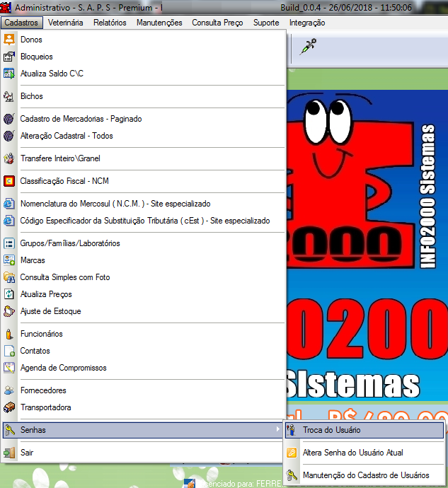Click the Agenda de Compromissos icon
Viewport: 448px width, 488px height.
coord(9,368)
